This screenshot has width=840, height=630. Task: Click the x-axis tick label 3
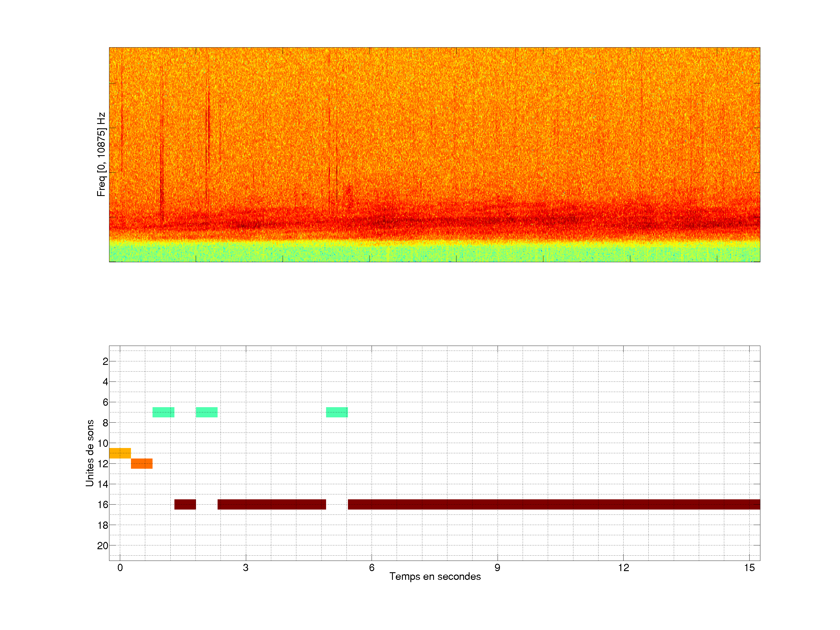[246, 568]
